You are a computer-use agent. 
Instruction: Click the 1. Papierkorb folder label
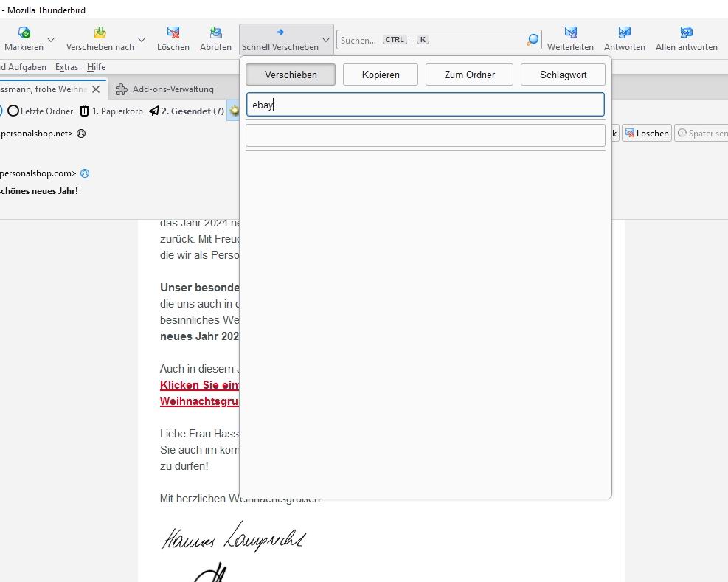pyautogui.click(x=117, y=111)
